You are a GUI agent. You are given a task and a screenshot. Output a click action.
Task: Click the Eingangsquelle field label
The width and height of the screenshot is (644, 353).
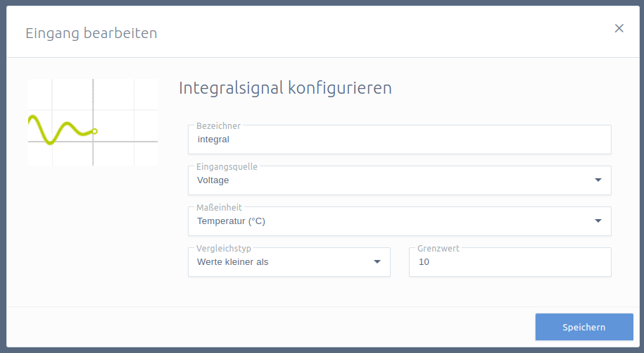[227, 167]
